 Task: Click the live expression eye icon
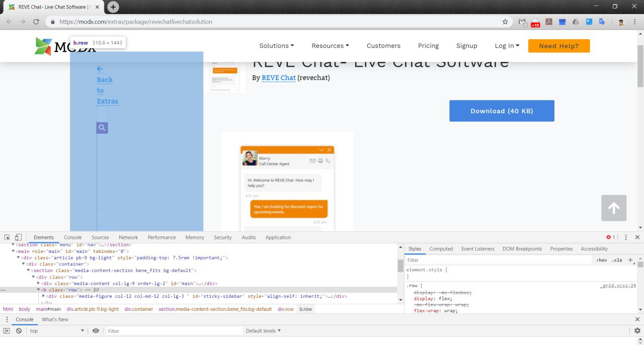[x=96, y=331]
